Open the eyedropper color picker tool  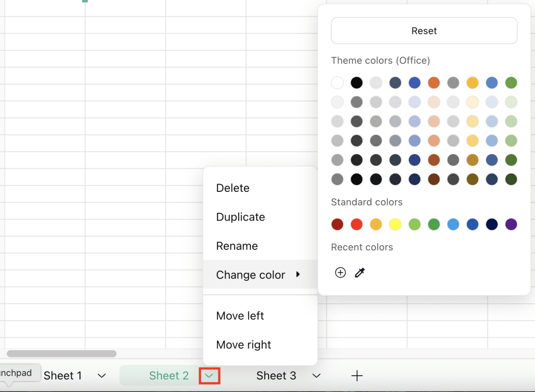click(359, 272)
